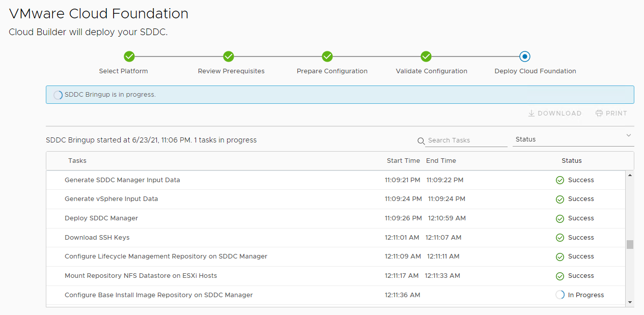
Task: Open the Status filter dropdown
Action: click(x=573, y=139)
